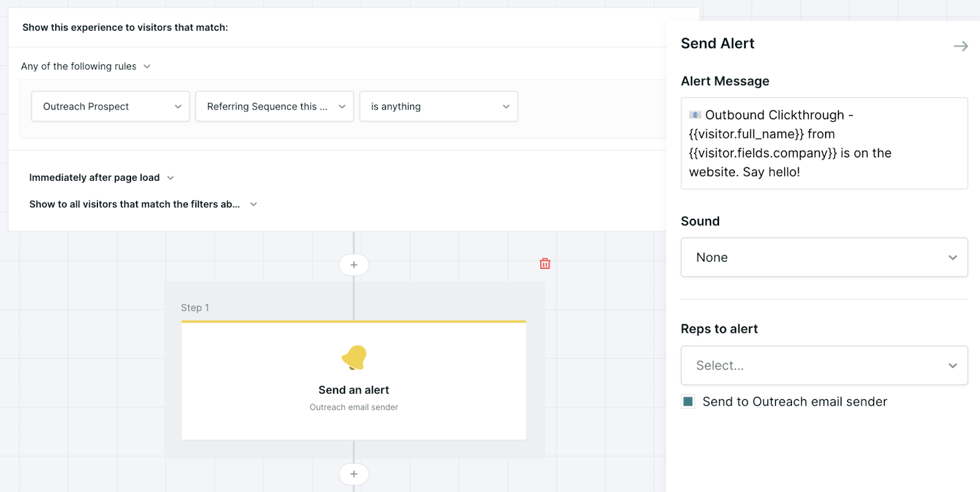Click the Send Alert panel heading
Screen dimensions: 980x492
tap(717, 44)
